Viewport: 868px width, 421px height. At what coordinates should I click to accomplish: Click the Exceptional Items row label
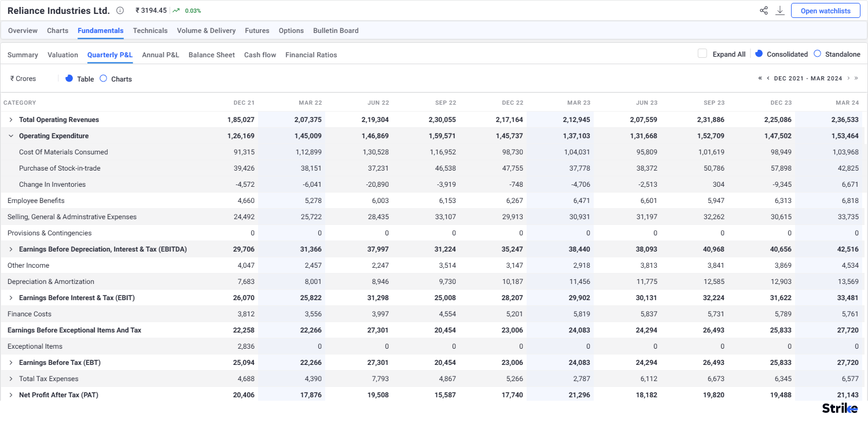[x=35, y=346]
